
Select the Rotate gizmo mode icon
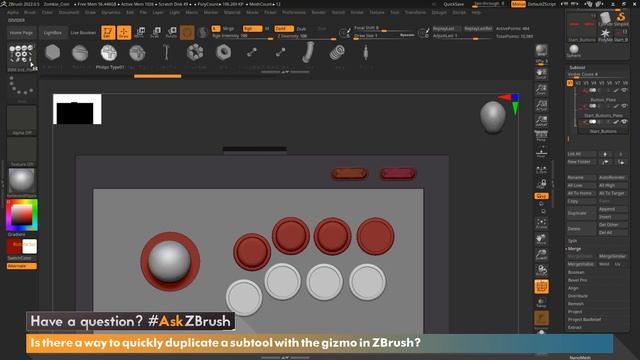pos(171,33)
